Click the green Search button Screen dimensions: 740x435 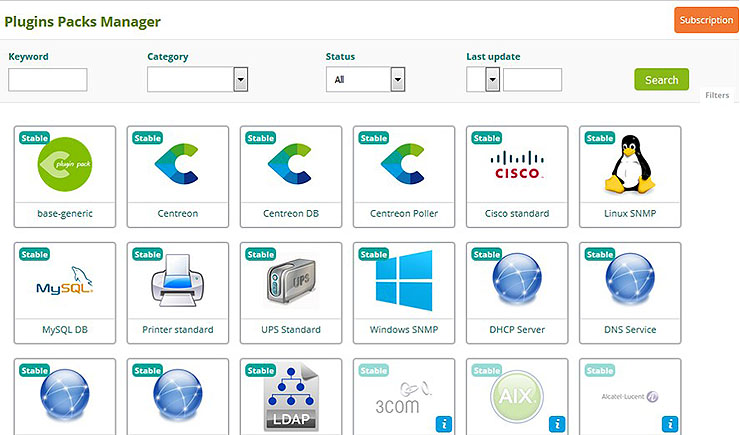[661, 80]
